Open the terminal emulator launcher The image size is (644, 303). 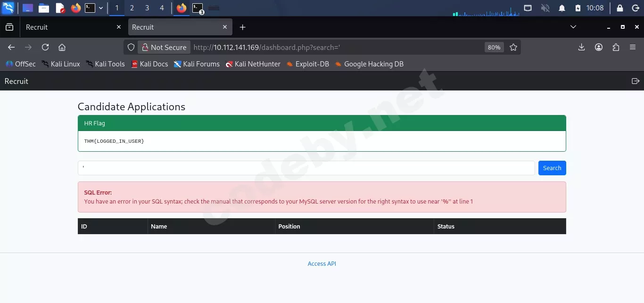[x=90, y=8]
